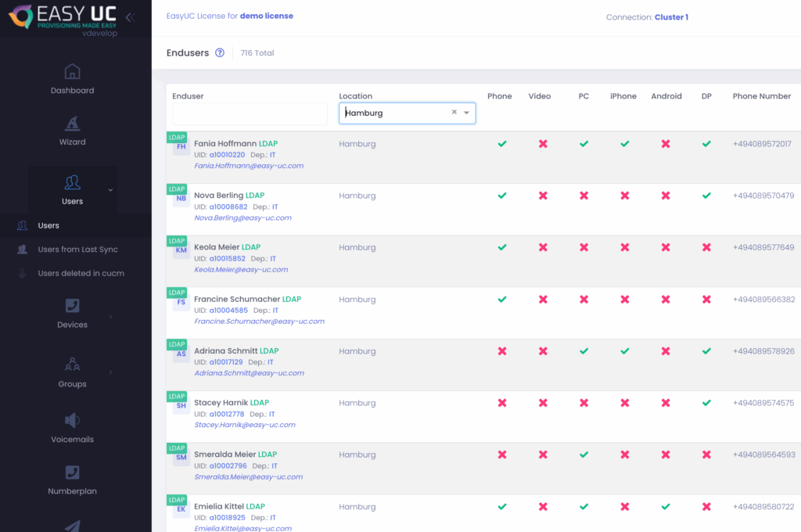Open the Dashboard house icon

tap(72, 72)
